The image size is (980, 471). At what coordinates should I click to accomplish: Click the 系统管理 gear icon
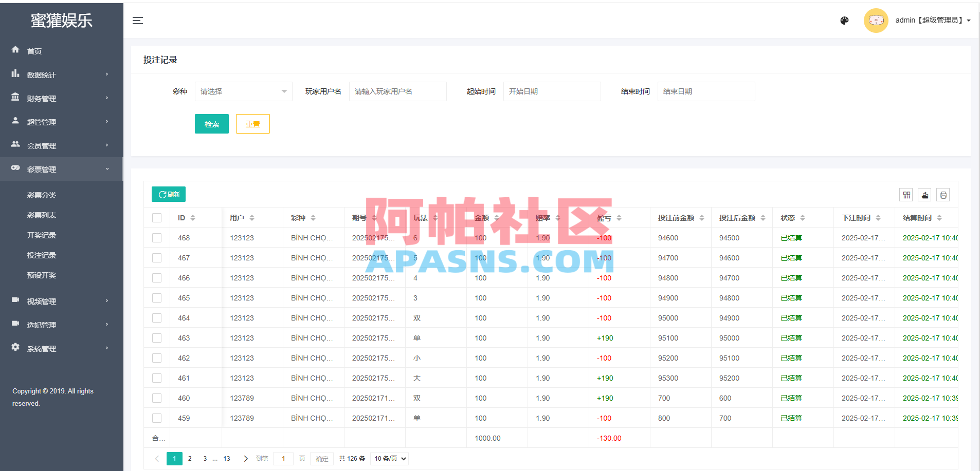pyautogui.click(x=15, y=348)
